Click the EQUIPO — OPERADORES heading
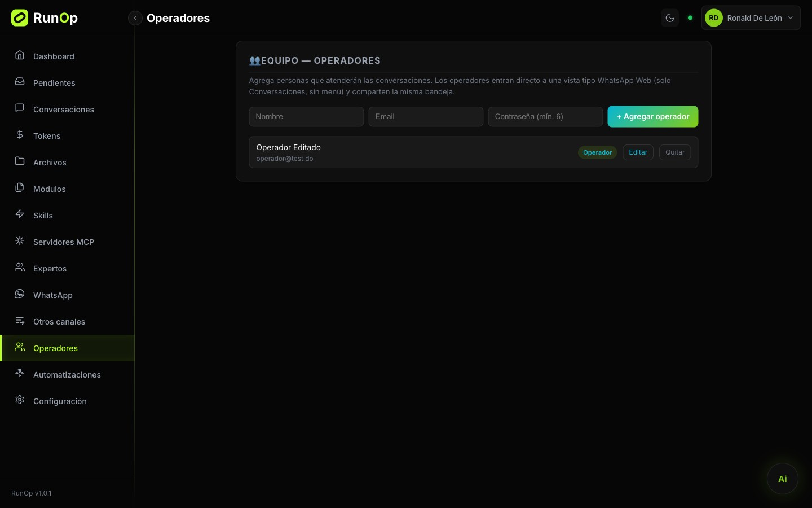The image size is (812, 508). (321, 61)
